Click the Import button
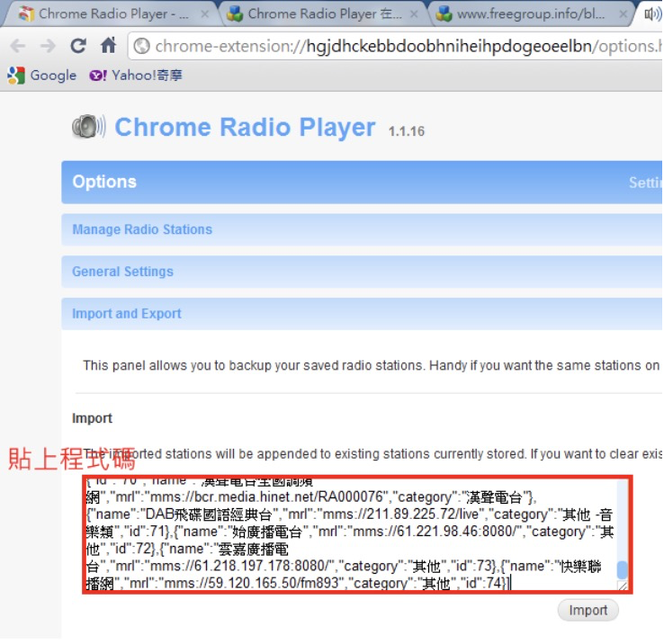 click(x=588, y=610)
